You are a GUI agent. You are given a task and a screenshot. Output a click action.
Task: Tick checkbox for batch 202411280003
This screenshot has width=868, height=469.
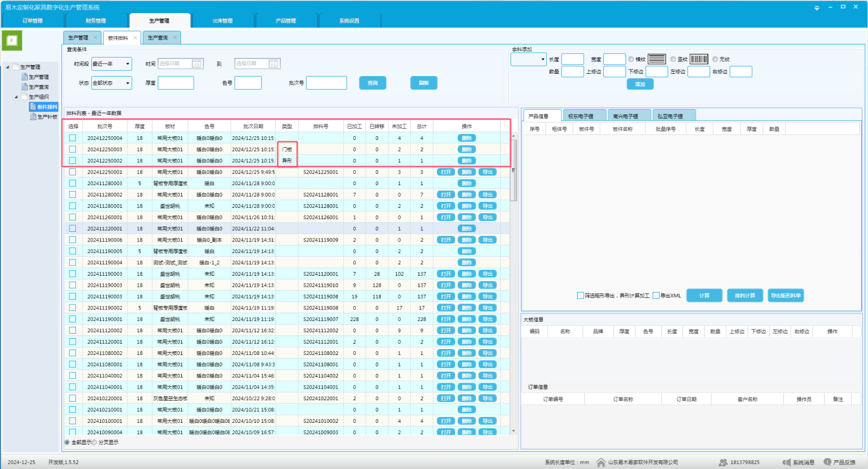(73, 183)
